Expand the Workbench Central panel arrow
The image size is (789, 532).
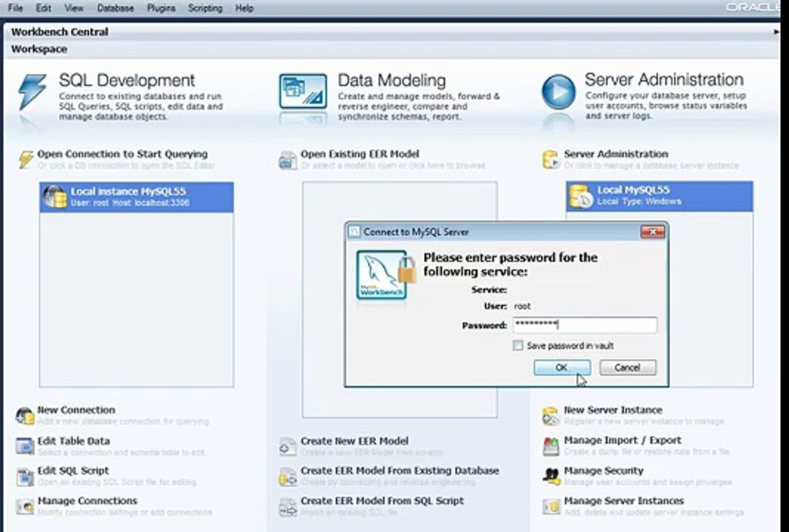[776, 32]
